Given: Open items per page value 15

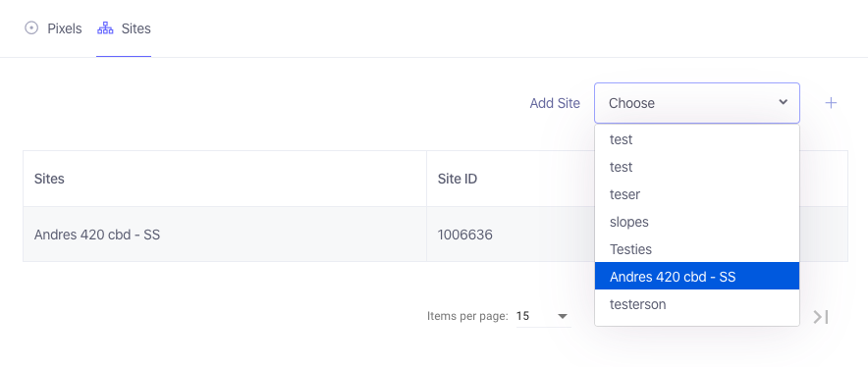Looking at the screenshot, I should point(543,316).
